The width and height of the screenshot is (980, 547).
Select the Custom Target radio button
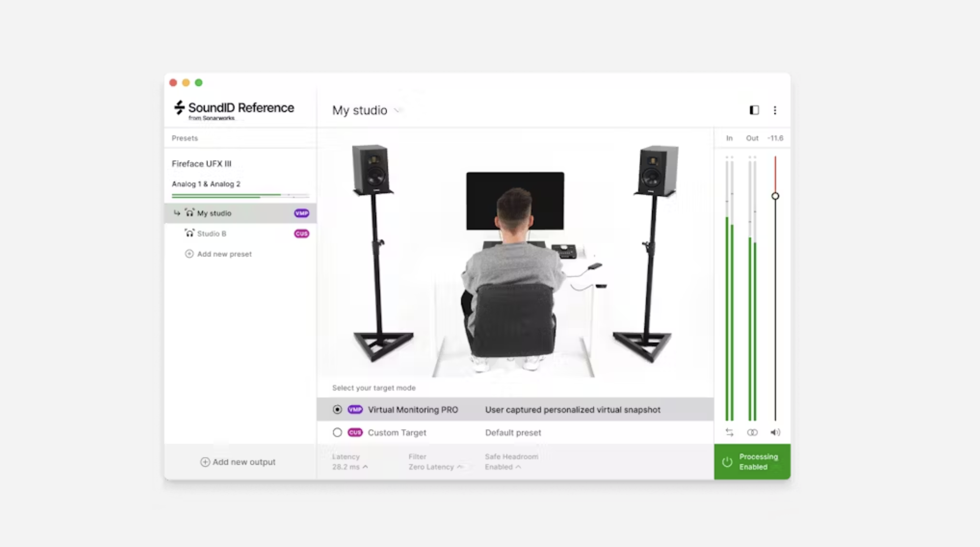coord(337,433)
